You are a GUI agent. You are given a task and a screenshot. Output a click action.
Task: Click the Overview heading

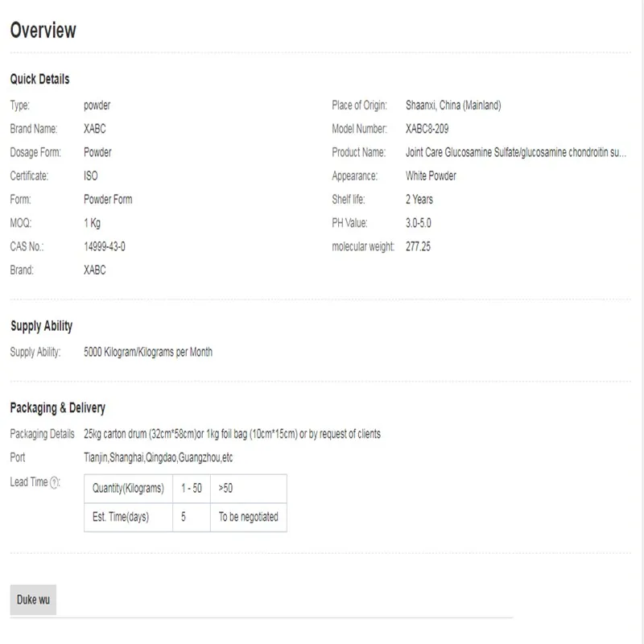pyautogui.click(x=43, y=30)
